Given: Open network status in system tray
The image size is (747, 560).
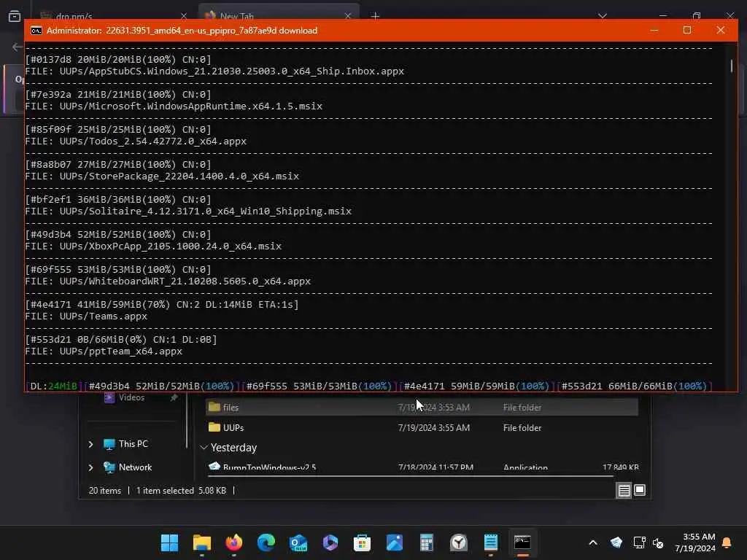Looking at the screenshot, I should point(639,542).
